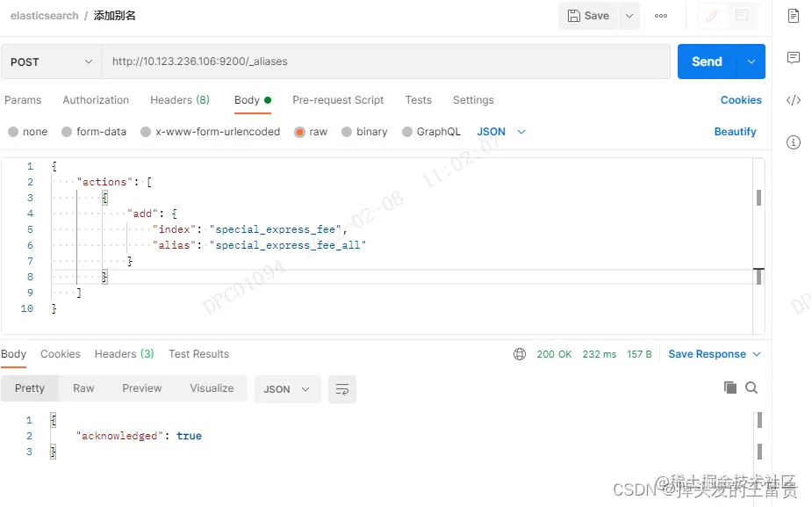Select the none body type radio
Viewport: 812px width, 507px height.
pyautogui.click(x=13, y=132)
